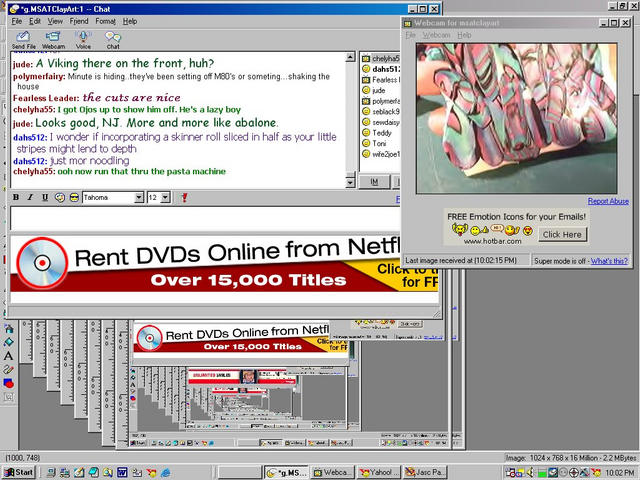Switch to Webca... taskbar button

tap(332, 473)
